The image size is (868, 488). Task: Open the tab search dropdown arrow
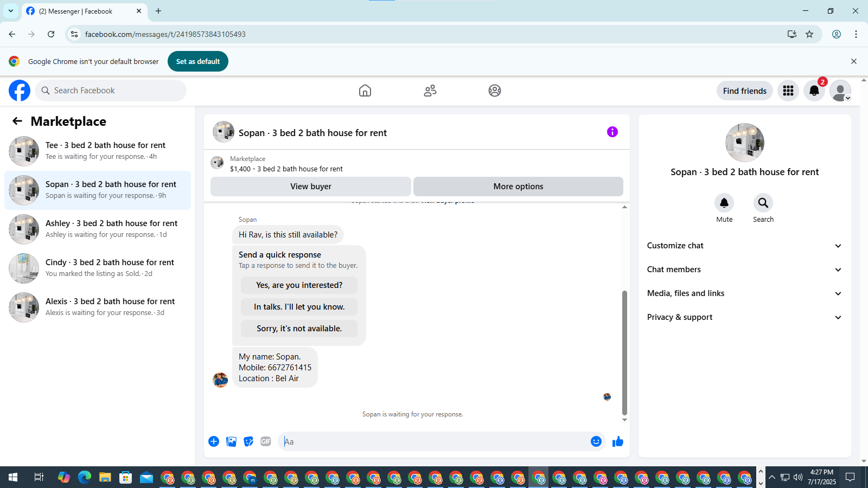pyautogui.click(x=11, y=11)
